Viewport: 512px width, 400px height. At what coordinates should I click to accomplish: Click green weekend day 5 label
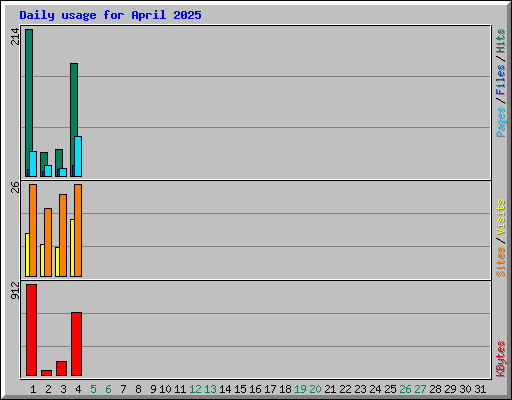click(x=93, y=389)
